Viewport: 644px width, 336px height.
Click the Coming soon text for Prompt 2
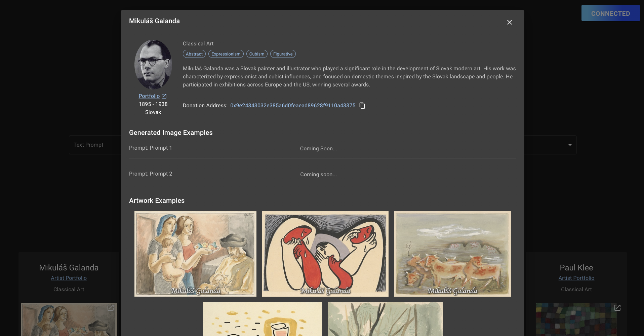click(319, 175)
